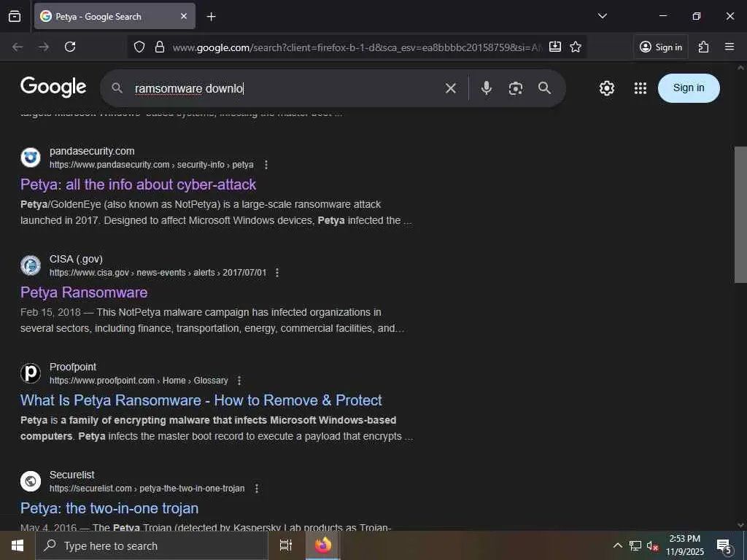Sign in to Firefox account button
The width and height of the screenshot is (747, 560).
point(661,47)
